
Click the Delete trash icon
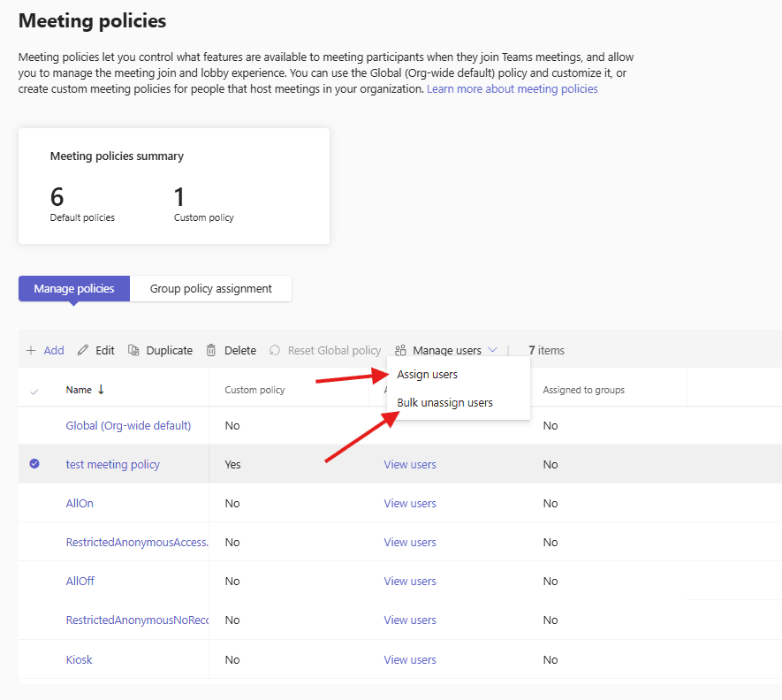click(211, 350)
